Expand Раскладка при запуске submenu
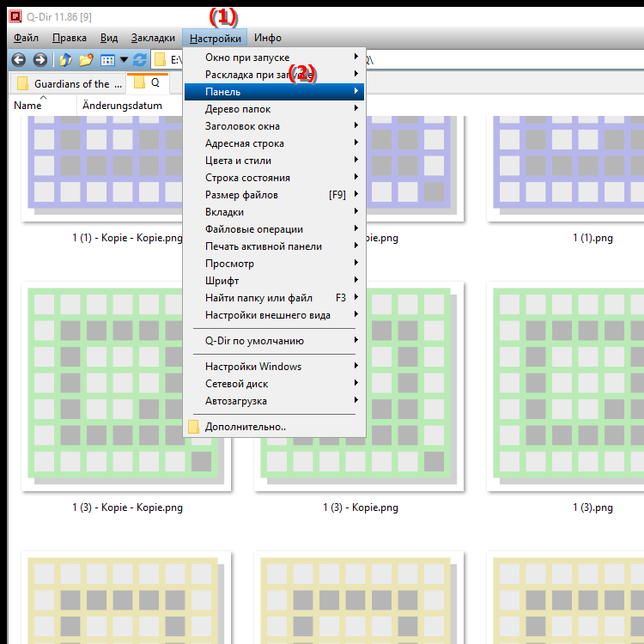This screenshot has height=644, width=644. tap(275, 75)
